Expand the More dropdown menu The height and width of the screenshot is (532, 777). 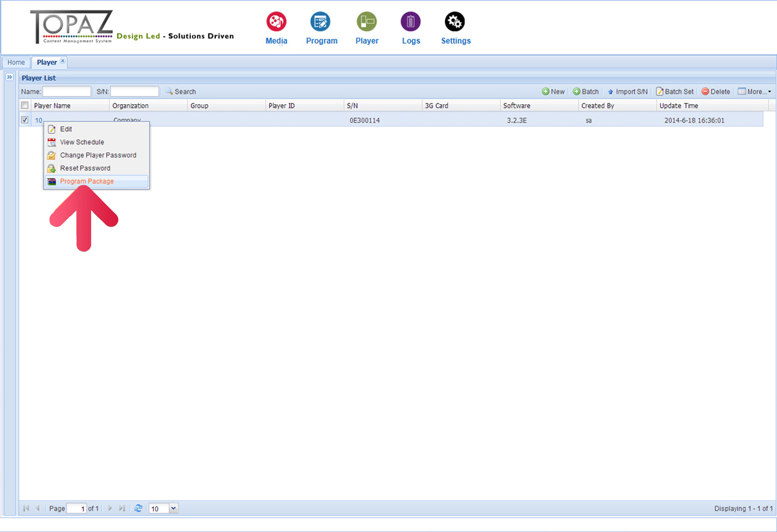754,92
